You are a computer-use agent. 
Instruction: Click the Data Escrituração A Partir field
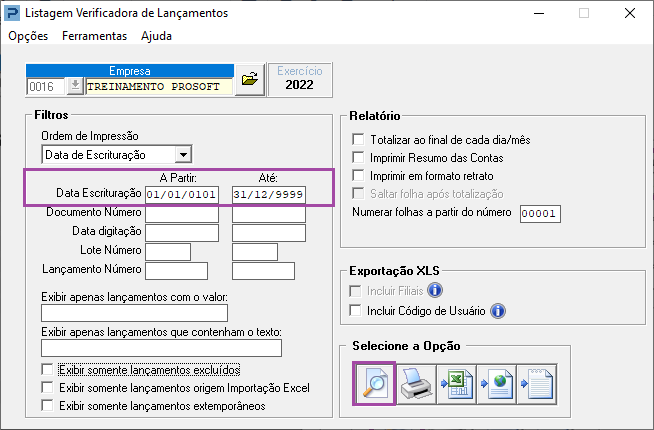point(182,195)
